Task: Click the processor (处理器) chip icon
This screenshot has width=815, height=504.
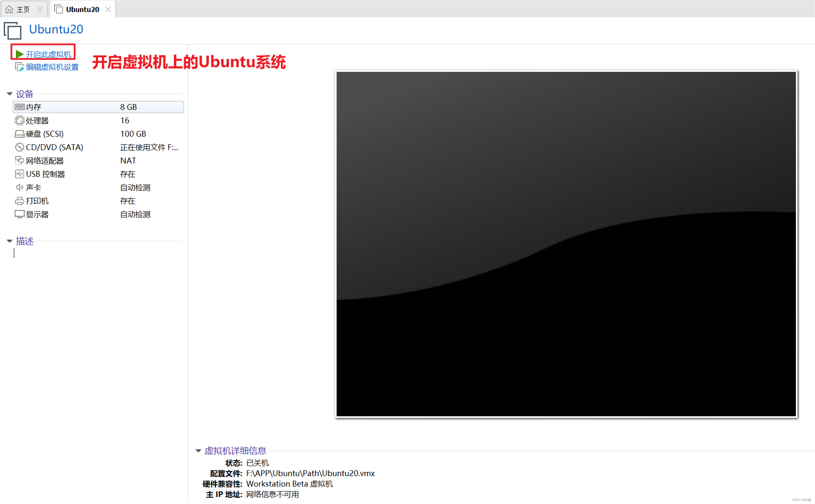Action: (x=19, y=120)
